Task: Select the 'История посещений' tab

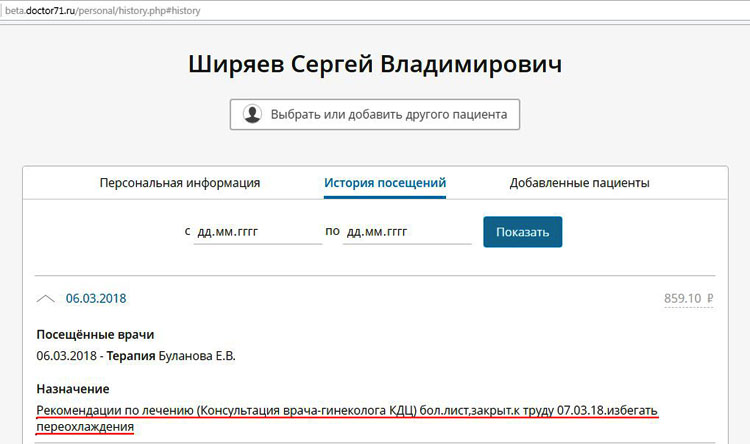Action: pyautogui.click(x=385, y=183)
